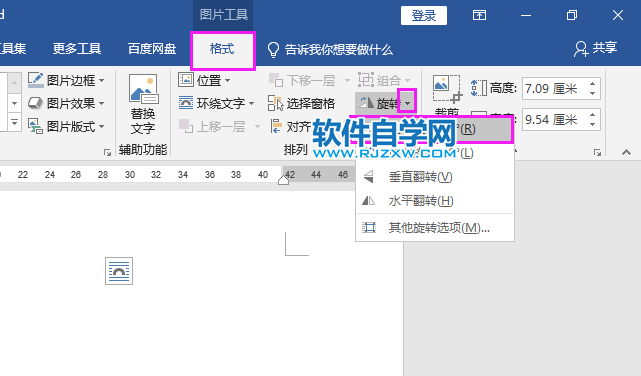Decrease the picture height with spinner
The image size is (641, 376).
point(592,94)
